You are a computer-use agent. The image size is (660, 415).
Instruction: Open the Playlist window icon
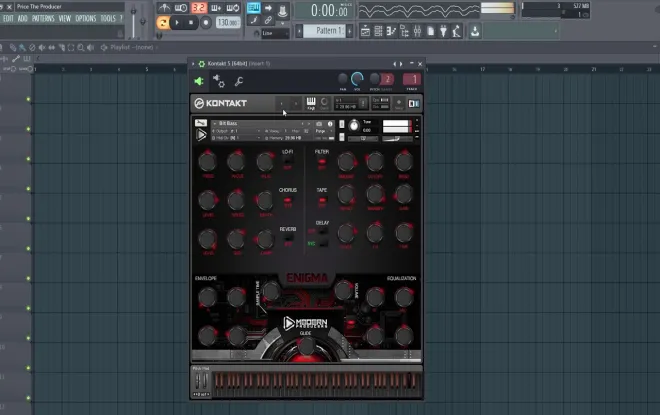[x=365, y=31]
